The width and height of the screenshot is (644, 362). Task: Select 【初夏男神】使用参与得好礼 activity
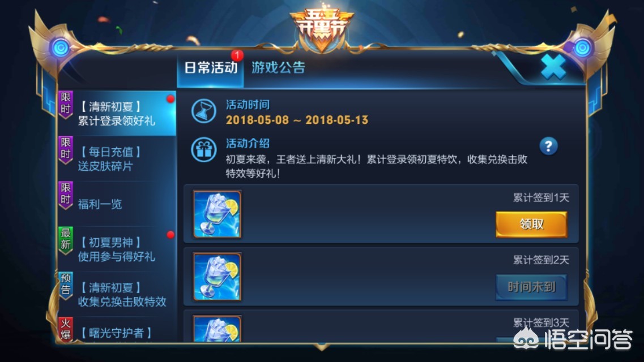[x=117, y=249]
